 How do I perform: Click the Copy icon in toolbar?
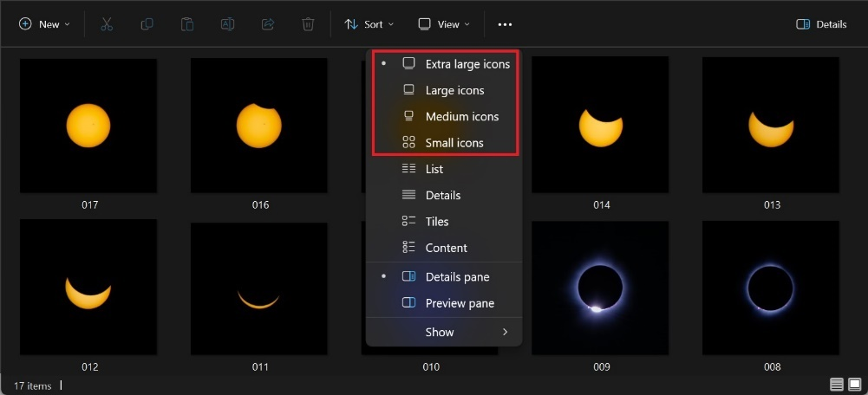[x=147, y=24]
